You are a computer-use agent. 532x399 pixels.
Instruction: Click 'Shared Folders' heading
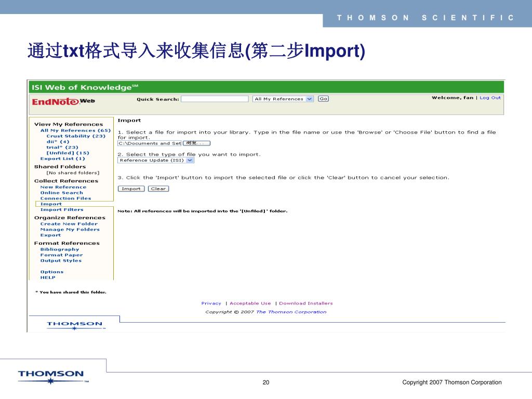(60, 167)
